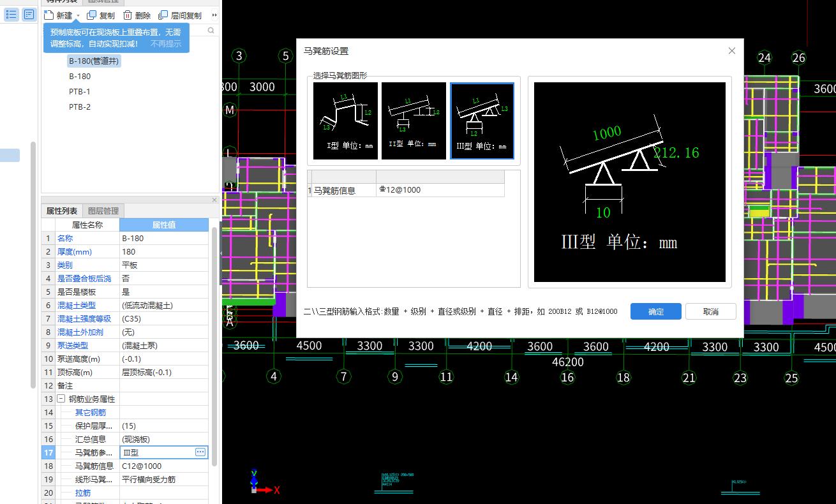Viewport: 836px width, 504px height.
Task: Click axis bubble 26 in top right
Action: point(799,57)
